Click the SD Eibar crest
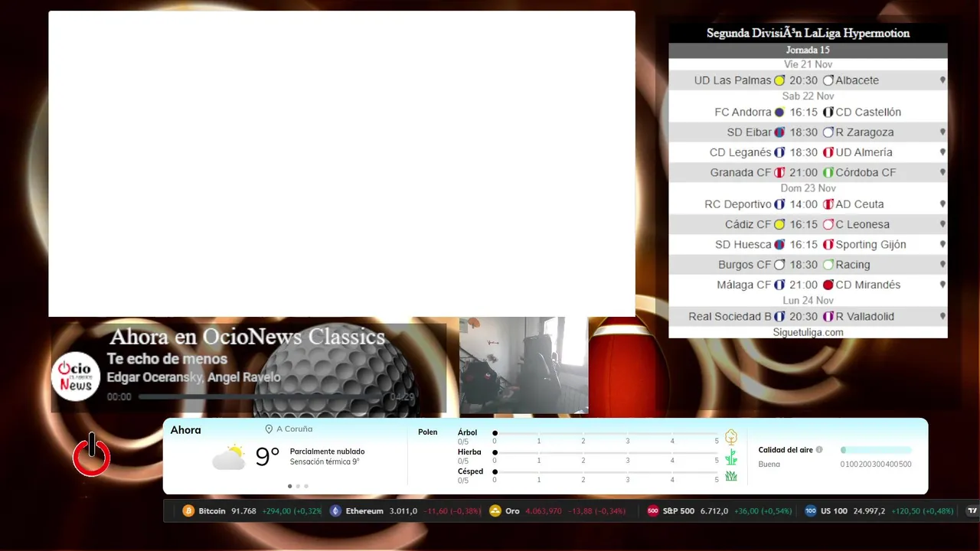Viewport: 980px width, 551px height. click(x=779, y=132)
